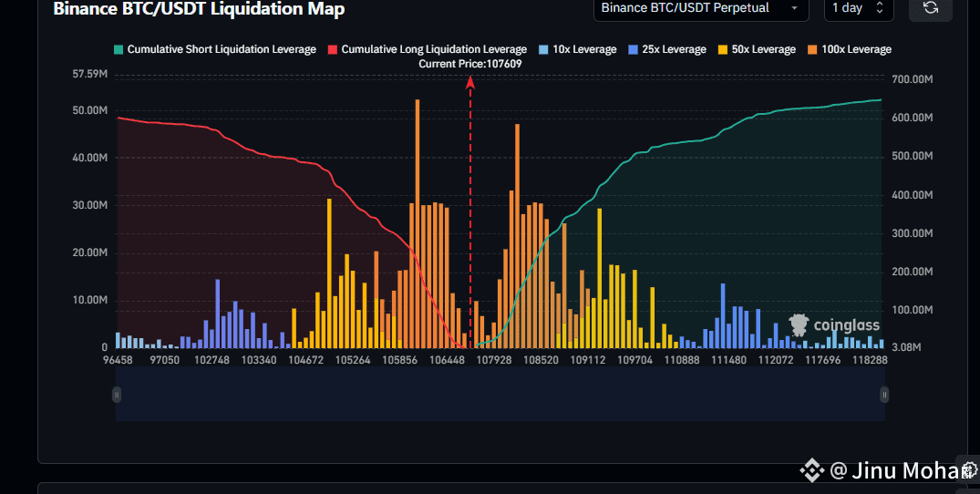Click the tall yellow bar right of 109112
This screenshot has width=980, height=494.
[x=599, y=278]
